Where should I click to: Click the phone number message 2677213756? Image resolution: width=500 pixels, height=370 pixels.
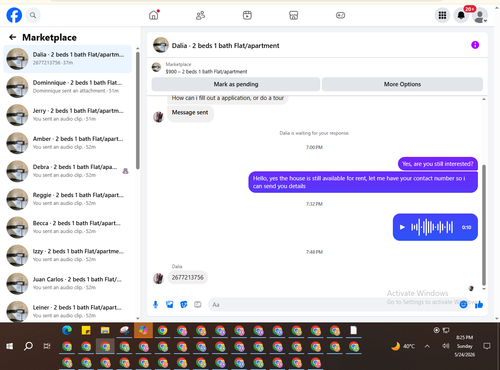coord(188,277)
